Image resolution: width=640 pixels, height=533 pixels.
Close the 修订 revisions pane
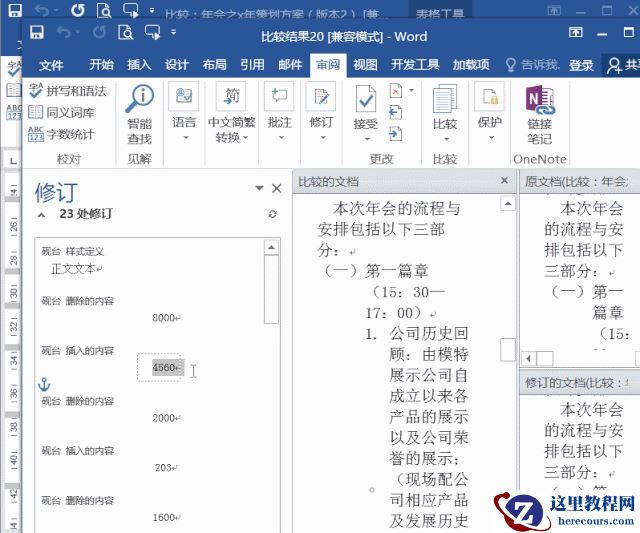tap(277, 188)
